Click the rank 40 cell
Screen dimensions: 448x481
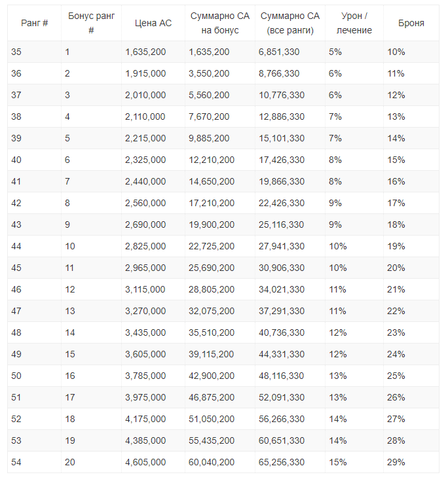(x=16, y=160)
